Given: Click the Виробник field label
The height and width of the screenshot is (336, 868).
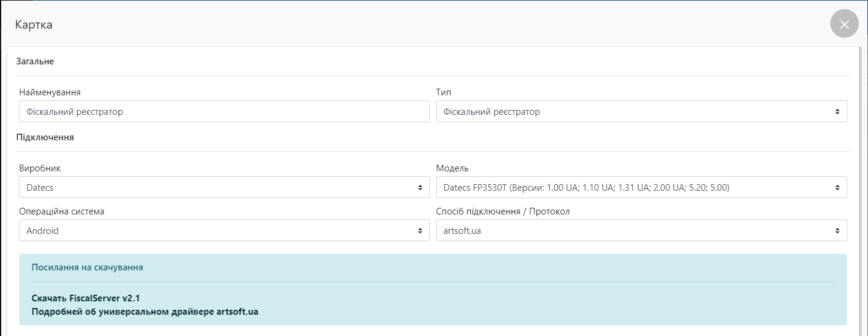Looking at the screenshot, I should pos(40,168).
